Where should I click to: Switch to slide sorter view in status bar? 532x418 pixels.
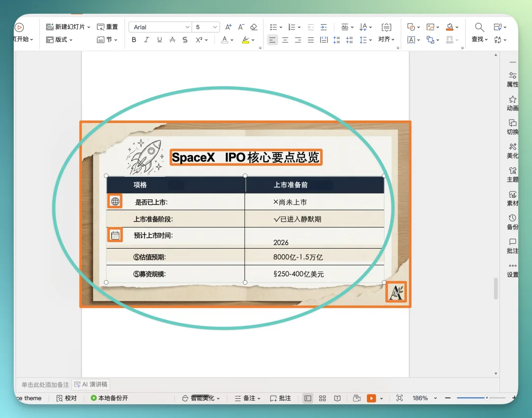pyautogui.click(x=322, y=398)
